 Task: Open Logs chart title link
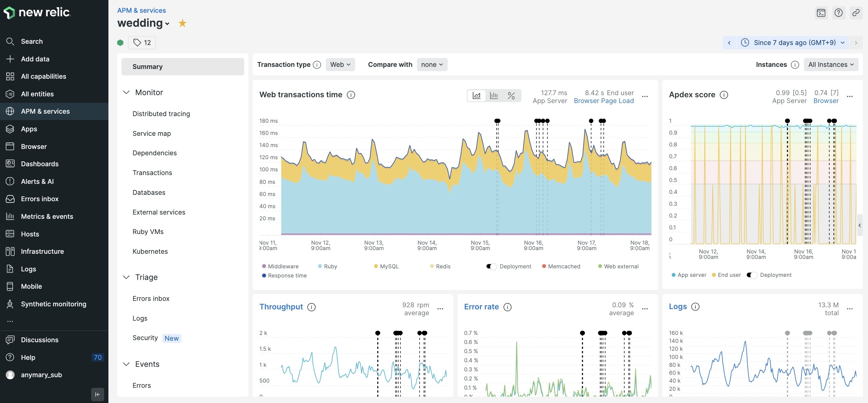[x=678, y=307]
